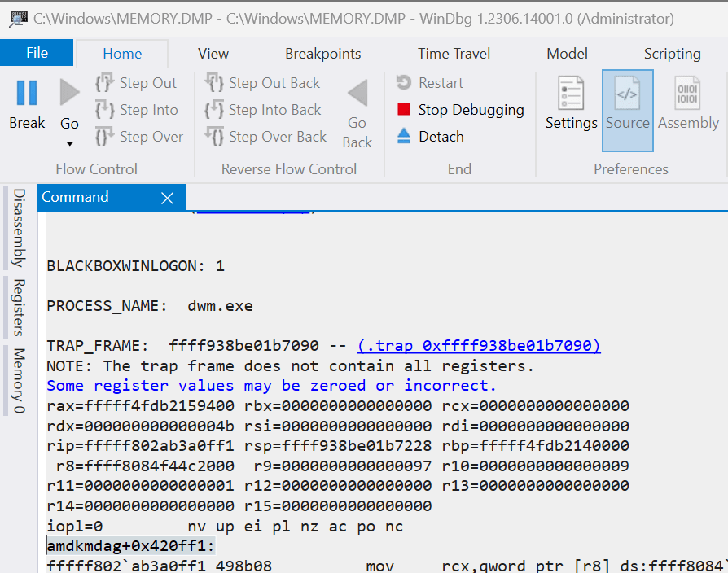The width and height of the screenshot is (728, 573).
Task: Click the Step Over Back label
Action: point(278,137)
